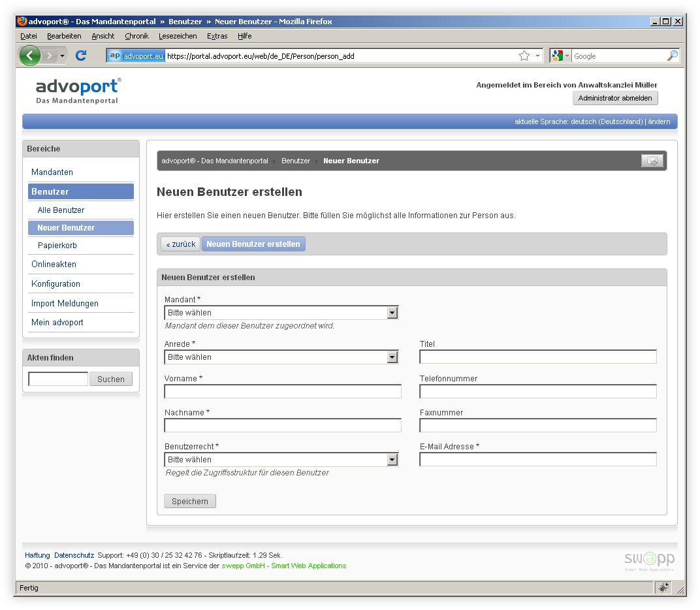
Task: Click the Telefonnummer input field
Action: click(538, 391)
